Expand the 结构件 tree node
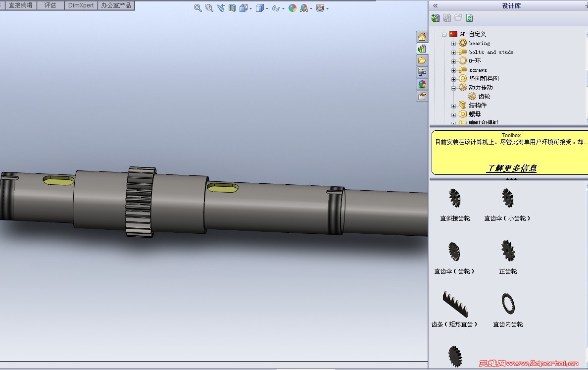The image size is (588, 370). click(453, 106)
